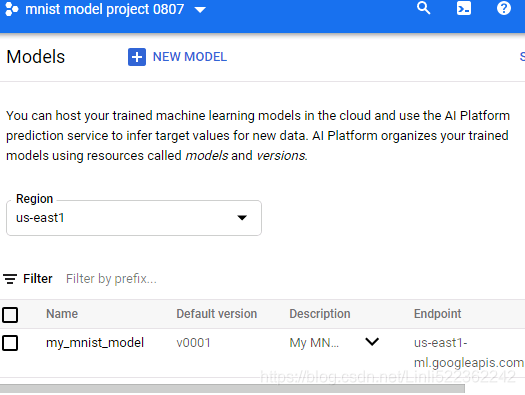Screen dimensions: 525x395
Task: Click the search magnifier icon
Action: (x=424, y=8)
